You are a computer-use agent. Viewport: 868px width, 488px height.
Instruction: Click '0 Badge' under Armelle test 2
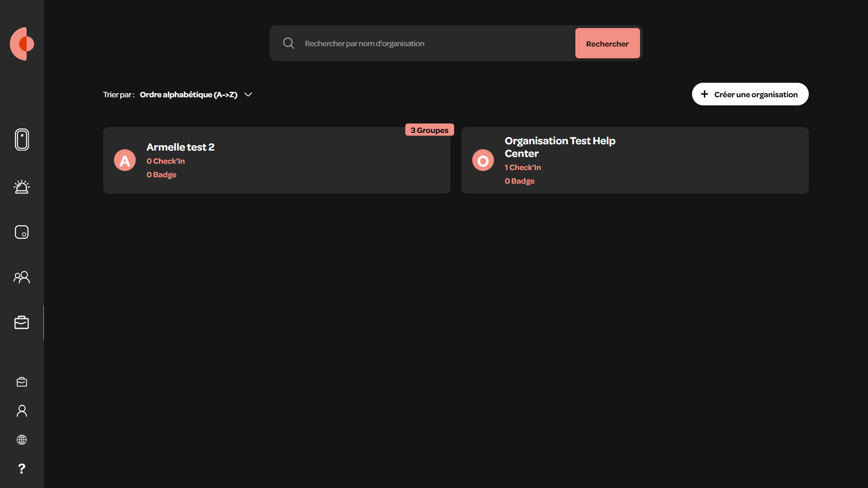161,175
